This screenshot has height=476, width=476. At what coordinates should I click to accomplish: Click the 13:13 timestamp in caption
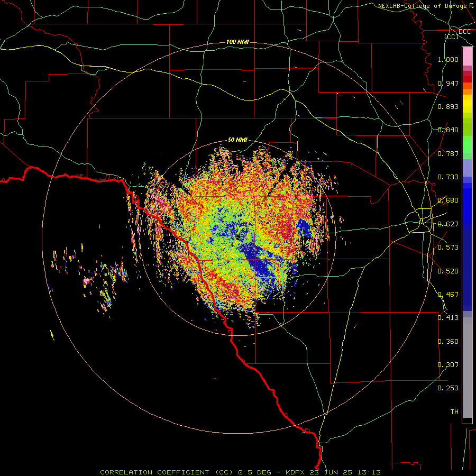(368, 472)
